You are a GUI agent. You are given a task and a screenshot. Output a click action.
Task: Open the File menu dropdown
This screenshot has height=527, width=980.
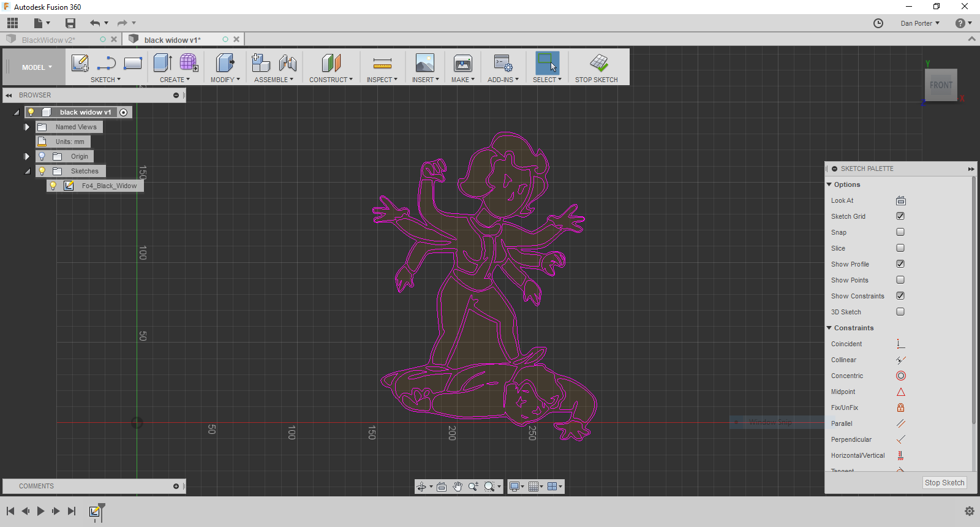(42, 23)
